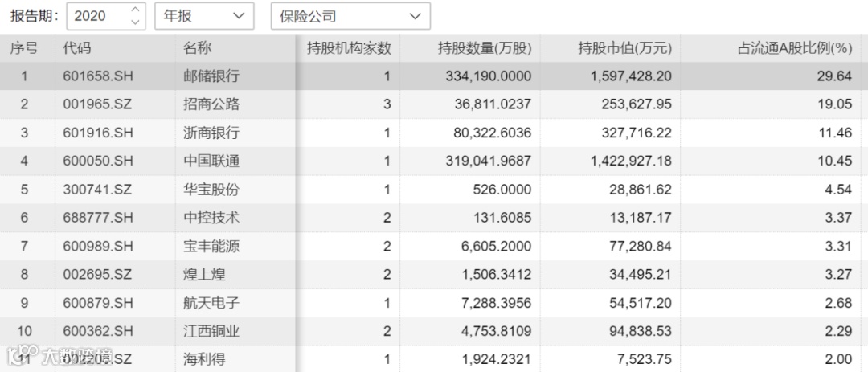Click holding quantity 7,288.3956
The image size is (868, 372).
point(496,303)
